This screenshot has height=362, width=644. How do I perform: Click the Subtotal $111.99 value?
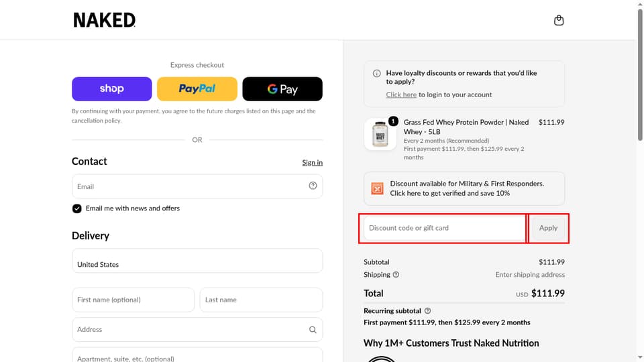click(x=551, y=262)
